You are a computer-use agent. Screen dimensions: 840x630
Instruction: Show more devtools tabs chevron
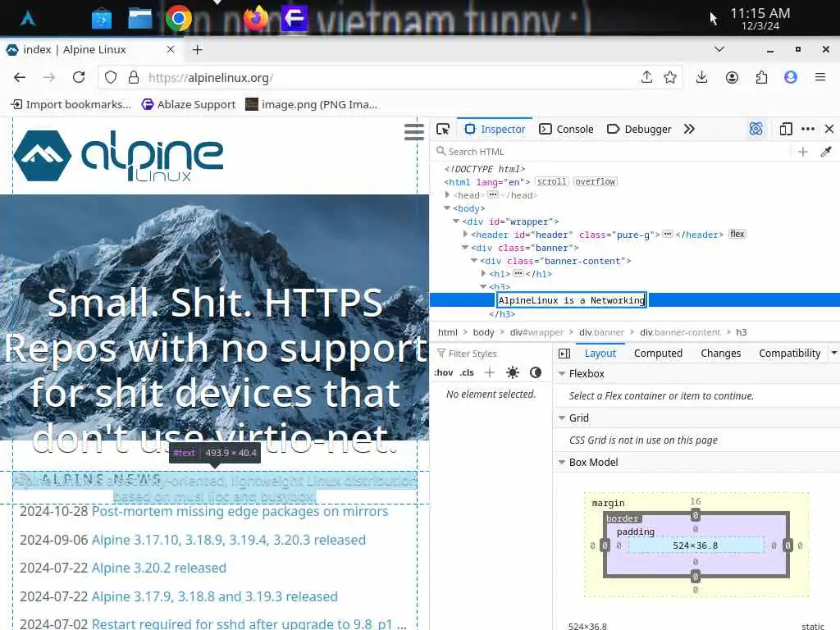coord(689,129)
